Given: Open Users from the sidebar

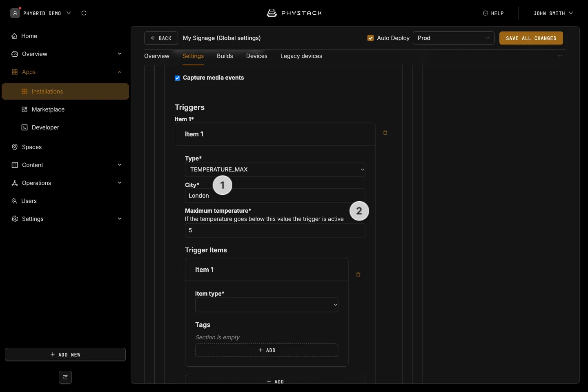Looking at the screenshot, I should [x=65, y=201].
